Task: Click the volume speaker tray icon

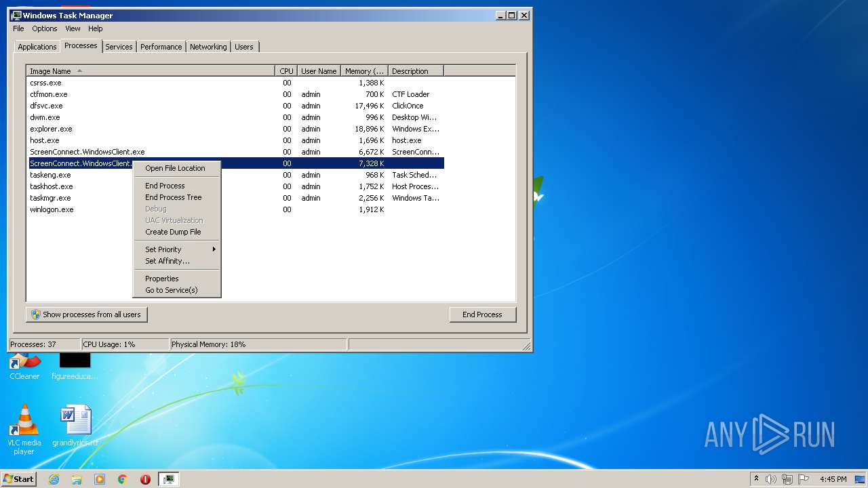Action: pos(771,479)
